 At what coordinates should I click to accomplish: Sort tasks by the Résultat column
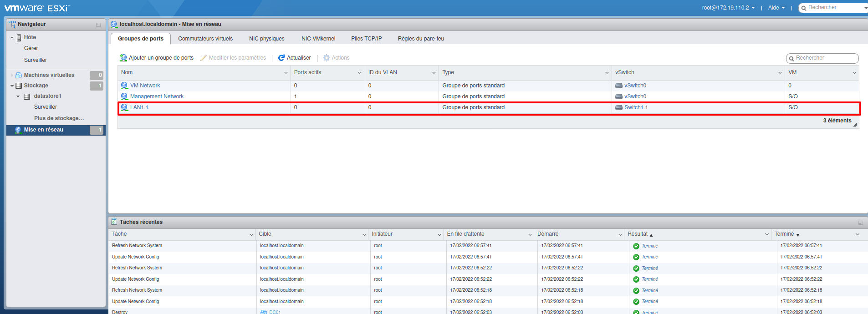[x=638, y=234]
